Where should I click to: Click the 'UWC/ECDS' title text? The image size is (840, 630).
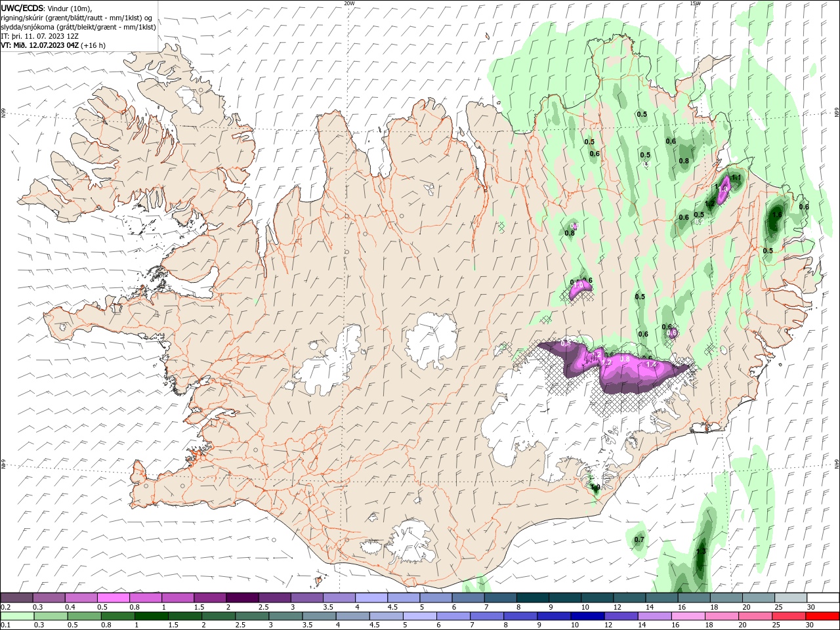22,8
